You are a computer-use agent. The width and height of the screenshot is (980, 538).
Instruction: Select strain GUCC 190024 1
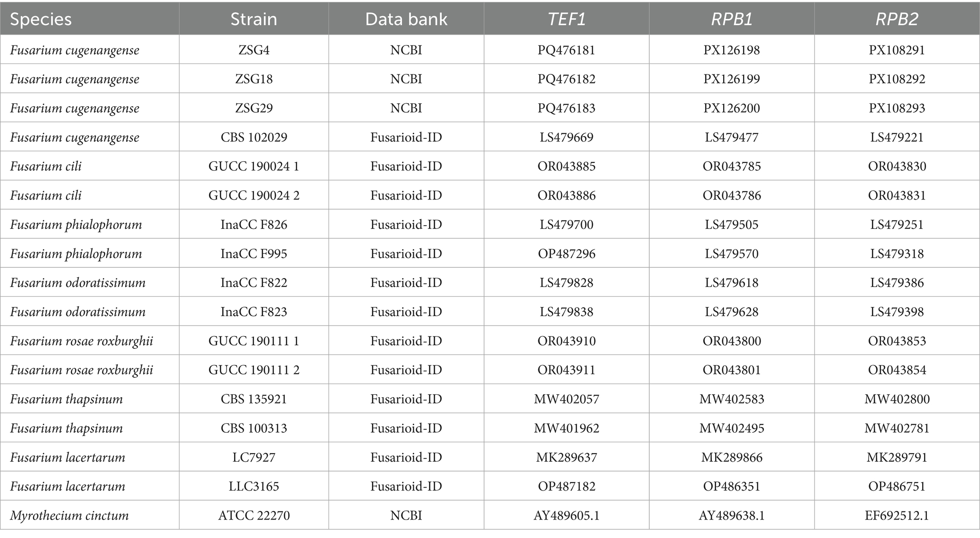click(254, 166)
